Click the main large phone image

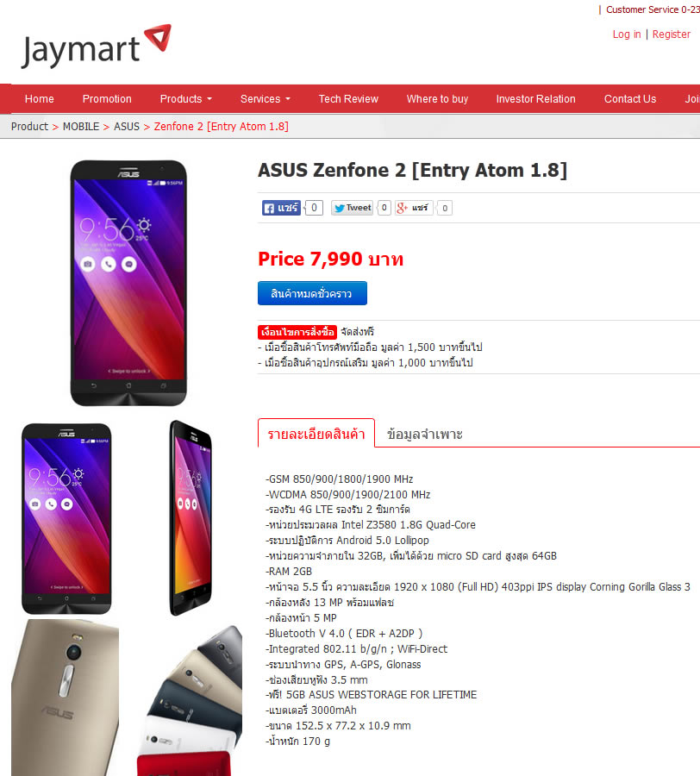point(128,283)
